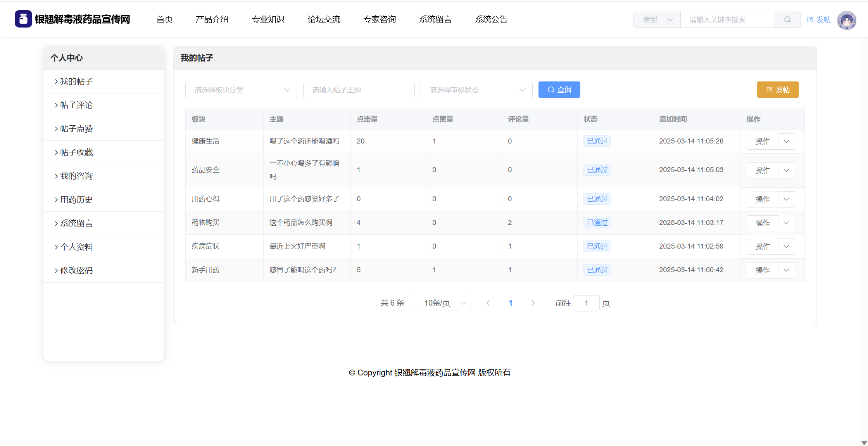Click the 发帖 link in header
This screenshot has height=446, width=868.
819,20
